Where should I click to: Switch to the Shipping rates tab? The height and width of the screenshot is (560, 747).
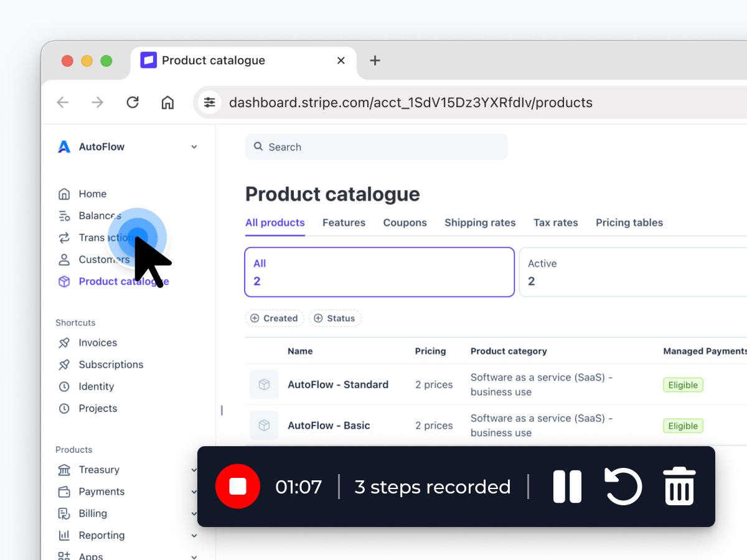tap(480, 223)
